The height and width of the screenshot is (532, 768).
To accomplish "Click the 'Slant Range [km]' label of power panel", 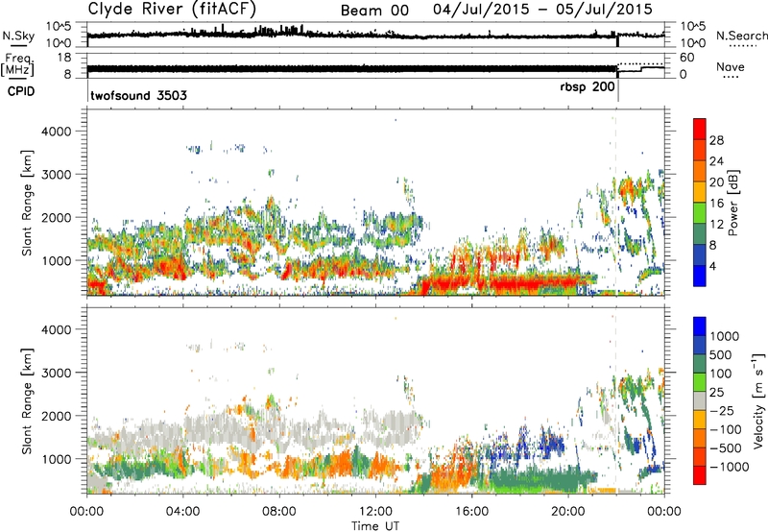I will (27, 203).
